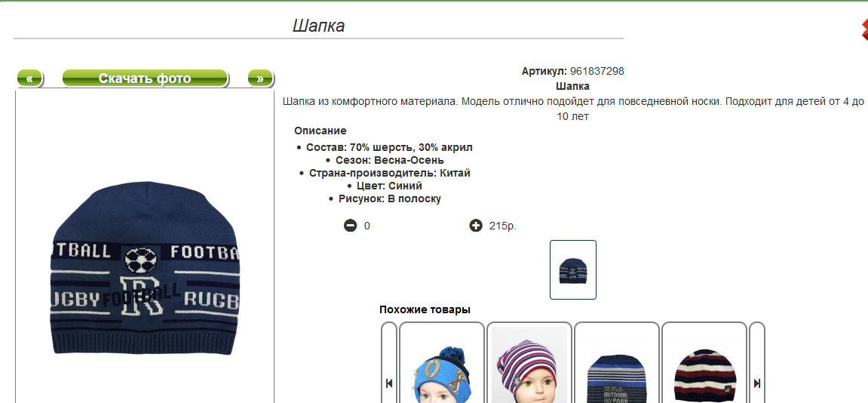868x403 pixels.
Task: Increase quantity with plus icon
Action: pyautogui.click(x=476, y=226)
